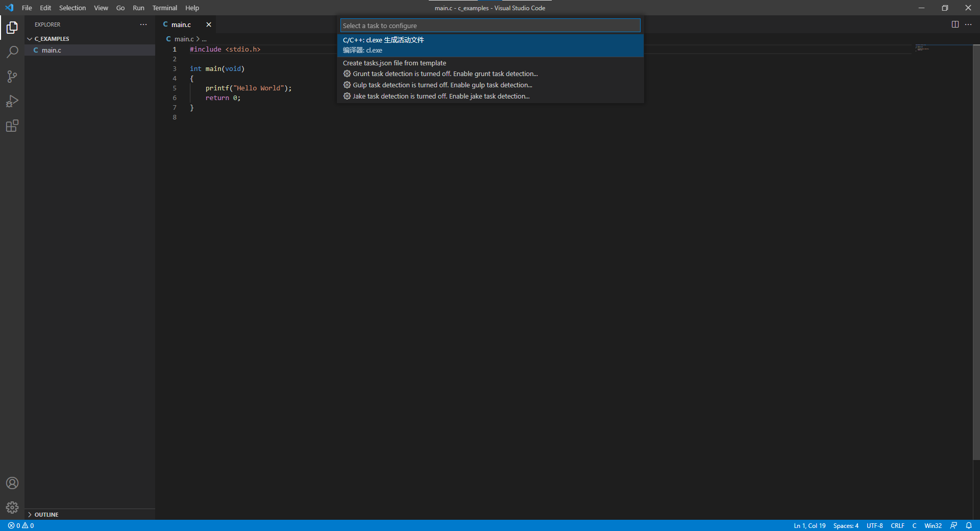Click the return 0; line
Viewport: 980px width, 531px height.
223,98
